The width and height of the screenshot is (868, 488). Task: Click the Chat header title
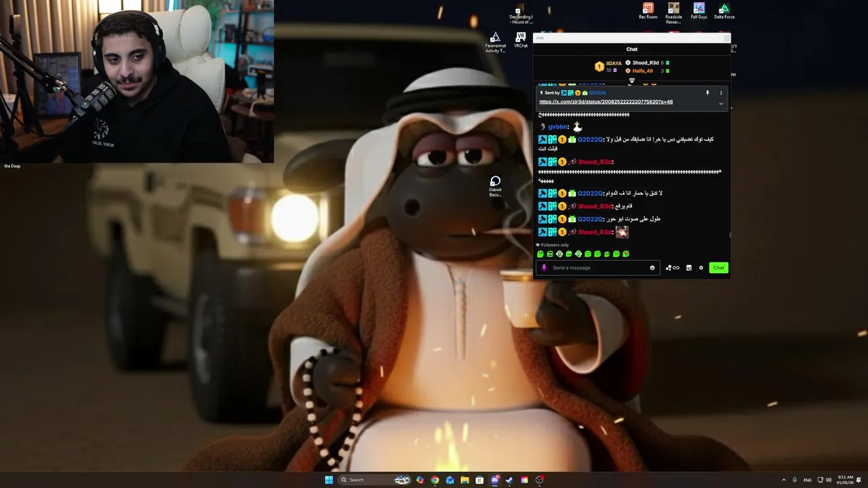(x=632, y=49)
